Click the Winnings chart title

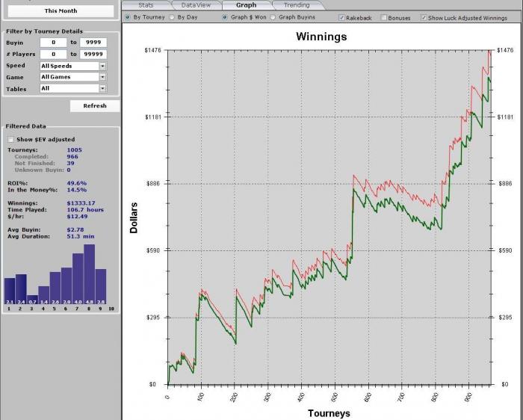pos(321,37)
